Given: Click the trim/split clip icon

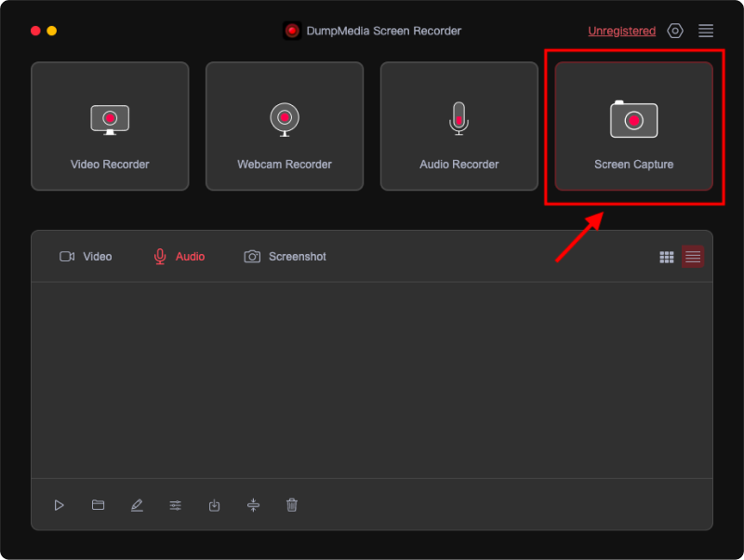Looking at the screenshot, I should 253,505.
